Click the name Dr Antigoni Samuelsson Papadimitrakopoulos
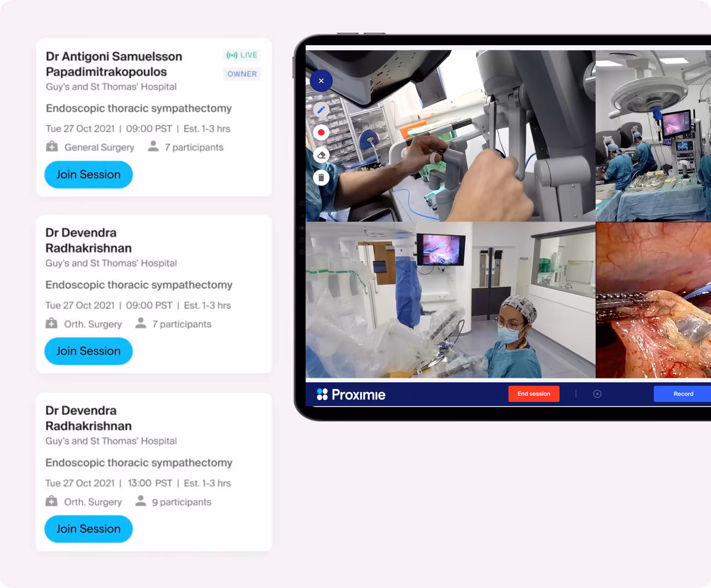The image size is (711, 588). click(x=114, y=64)
